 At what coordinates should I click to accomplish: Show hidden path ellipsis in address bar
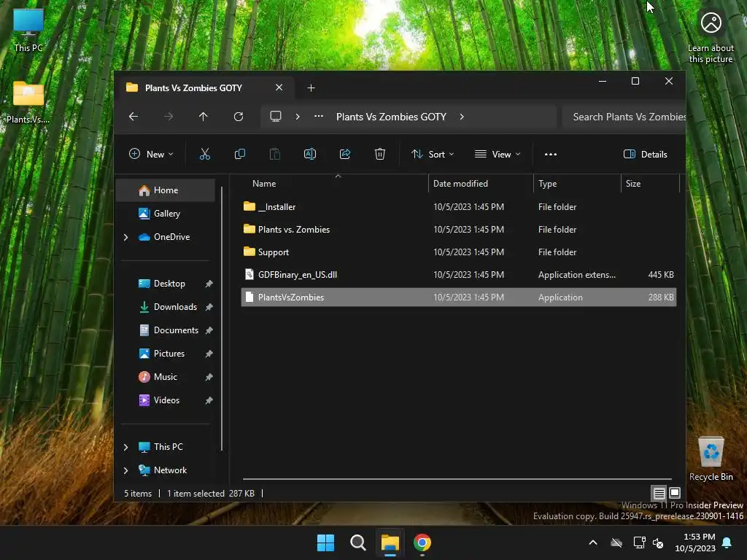click(x=319, y=116)
